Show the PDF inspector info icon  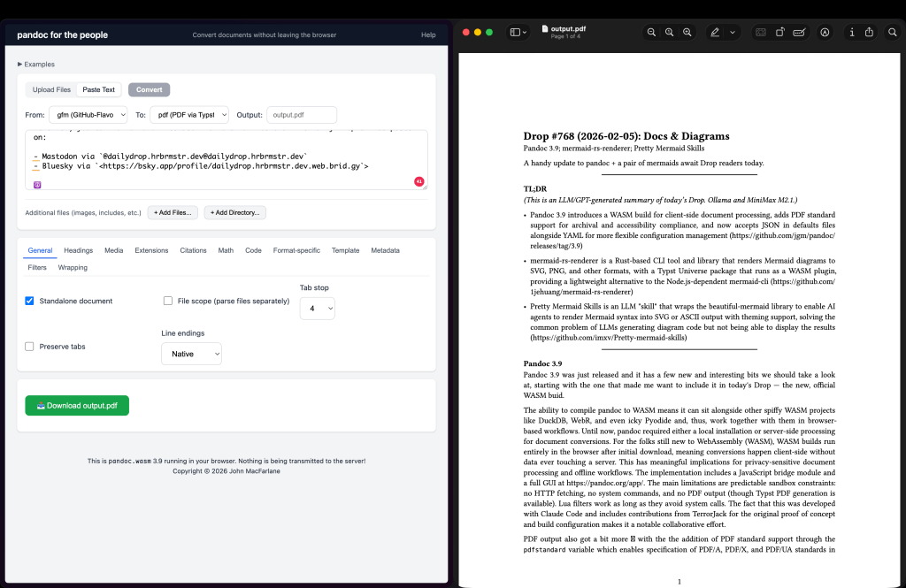[x=852, y=33]
